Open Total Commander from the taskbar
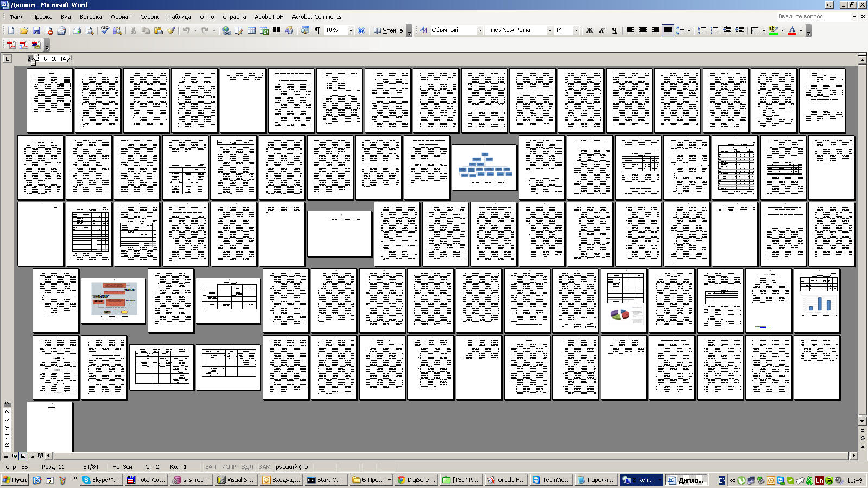Image resolution: width=868 pixels, height=488 pixels. point(145,480)
